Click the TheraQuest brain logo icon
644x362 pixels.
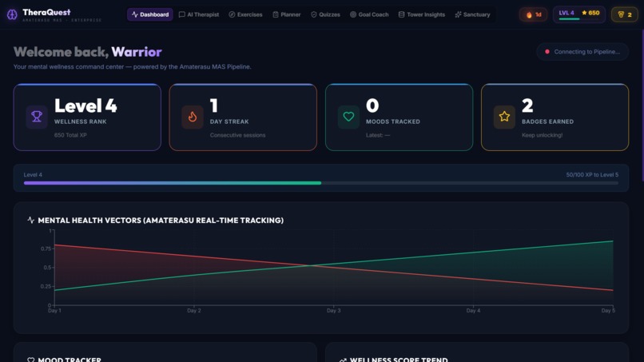(12, 15)
